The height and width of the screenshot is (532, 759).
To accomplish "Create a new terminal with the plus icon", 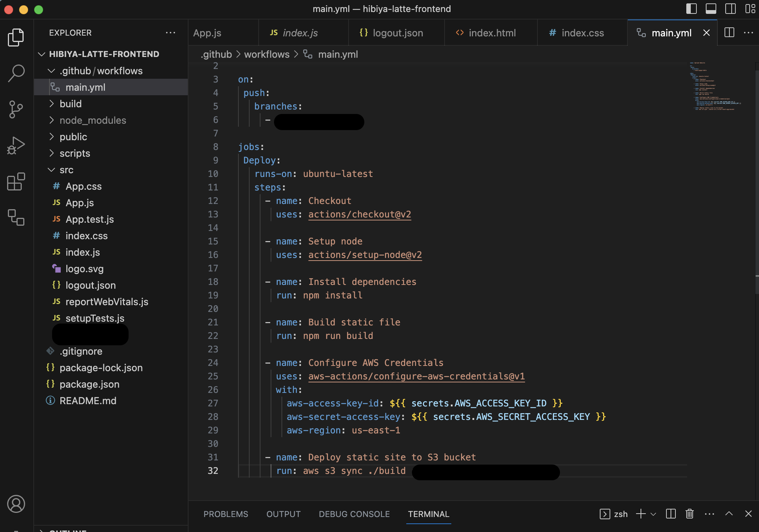I will (x=642, y=514).
